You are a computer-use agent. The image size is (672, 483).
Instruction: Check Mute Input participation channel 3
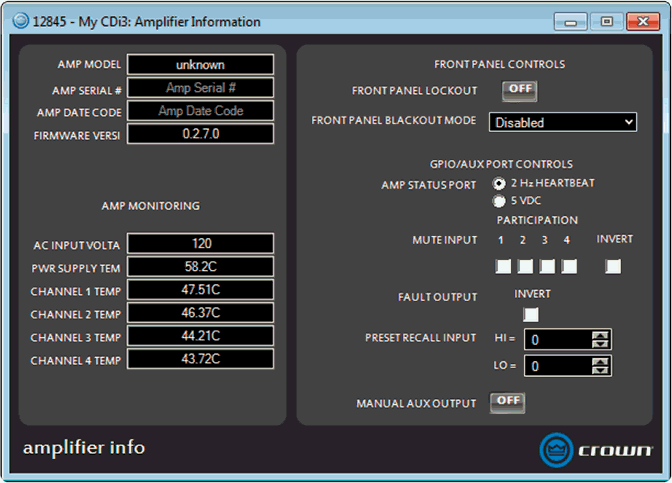[x=547, y=266]
